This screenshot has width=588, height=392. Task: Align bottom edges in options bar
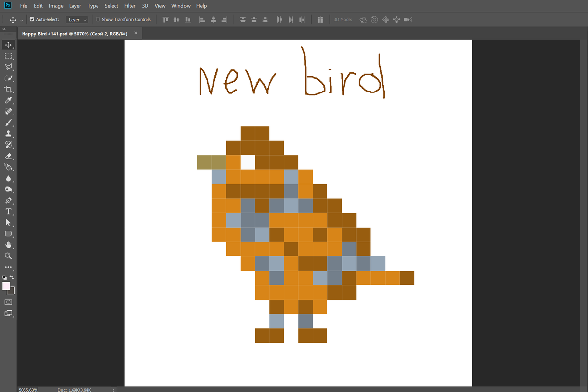pos(188,20)
